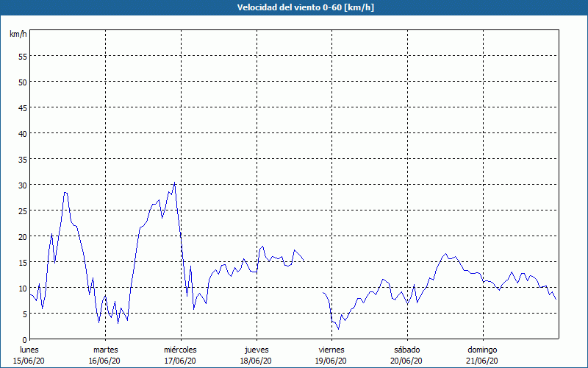This screenshot has width=588, height=368.
Task: Click the 'domingo' day label
Action: 482,350
